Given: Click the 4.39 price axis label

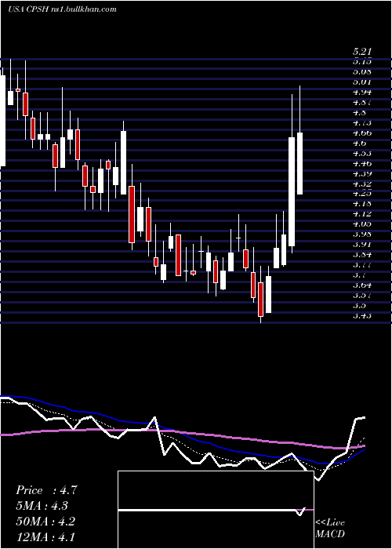Looking at the screenshot, I should tap(362, 173).
